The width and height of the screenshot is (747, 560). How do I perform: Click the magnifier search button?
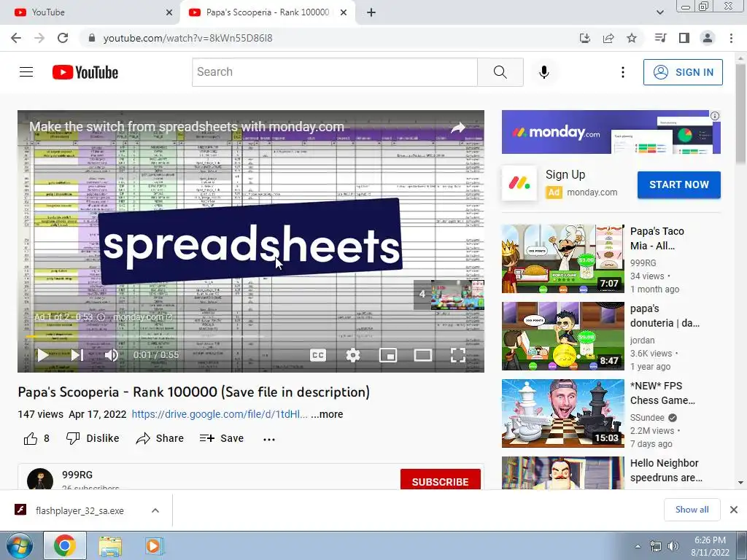coord(500,72)
